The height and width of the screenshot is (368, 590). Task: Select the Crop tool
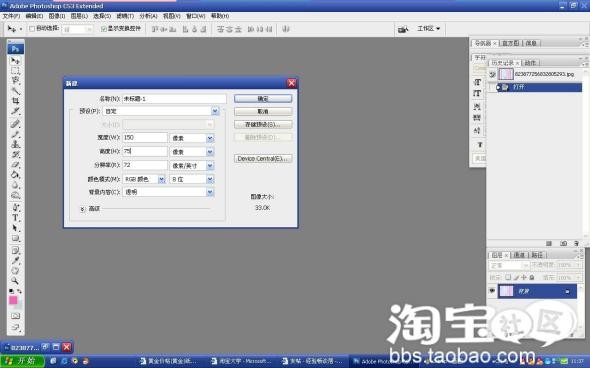tap(15, 100)
